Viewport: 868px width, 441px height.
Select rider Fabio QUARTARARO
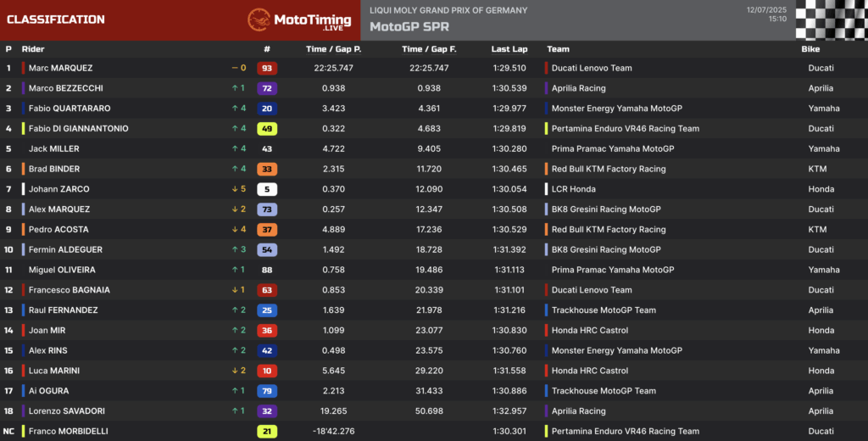point(70,108)
